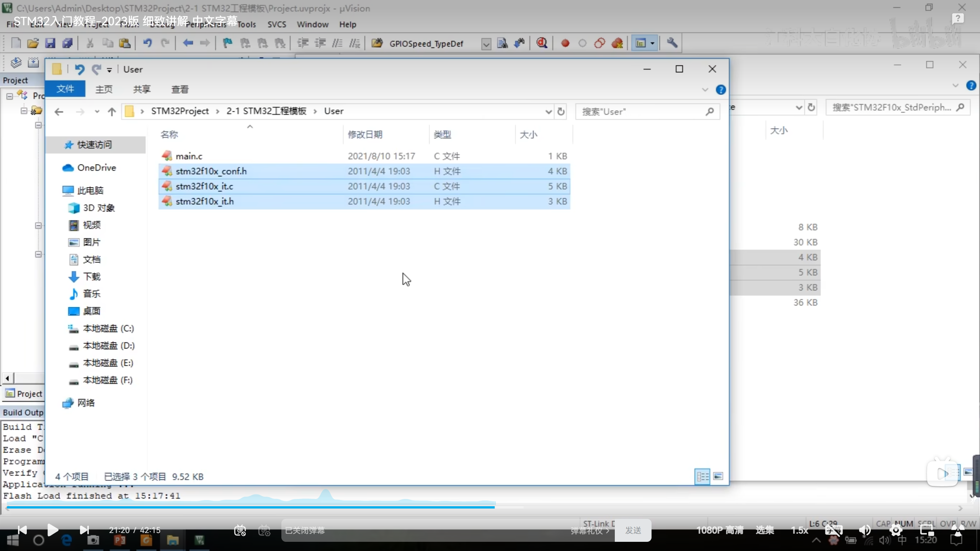
Task: Expand the address bar history dropdown
Action: [x=548, y=112]
